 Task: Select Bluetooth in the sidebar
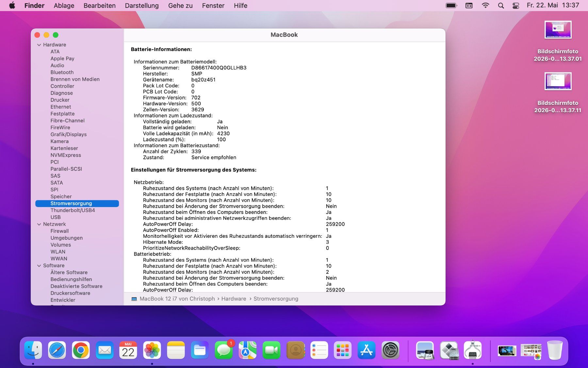62,72
